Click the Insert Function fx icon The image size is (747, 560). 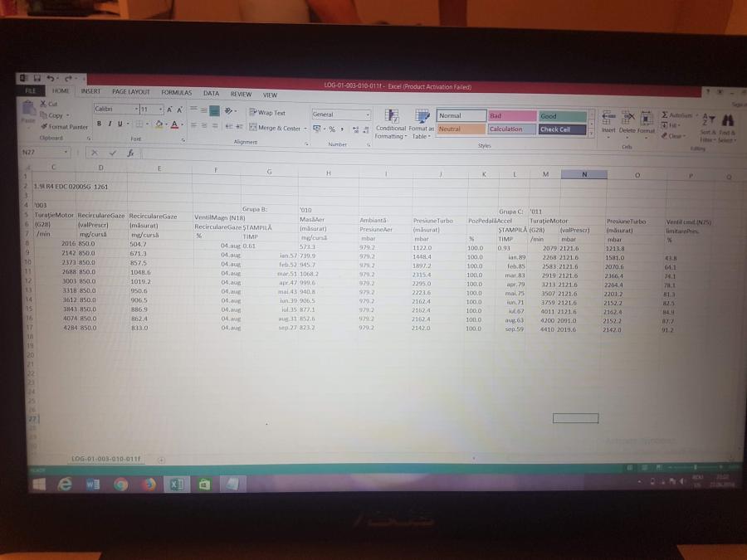pos(130,153)
